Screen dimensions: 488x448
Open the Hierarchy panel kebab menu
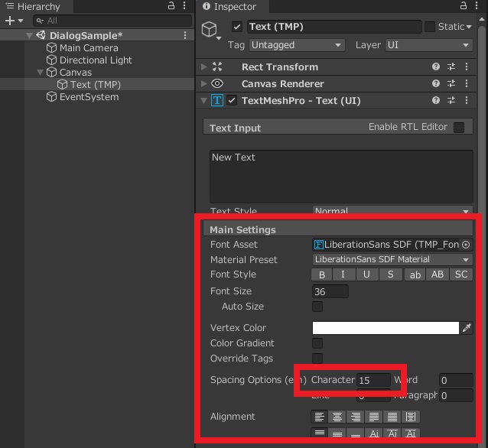click(x=184, y=5)
